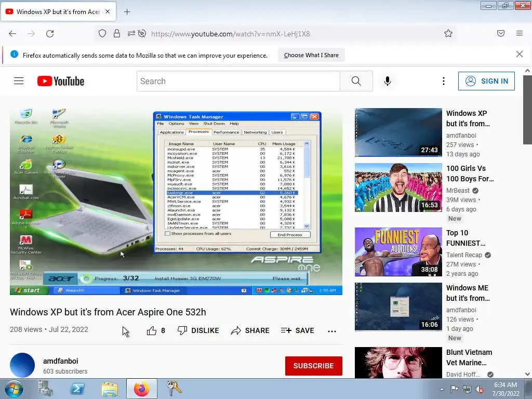The image size is (532, 399).
Task: Open the Firefox application menu
Action: tap(520, 33)
